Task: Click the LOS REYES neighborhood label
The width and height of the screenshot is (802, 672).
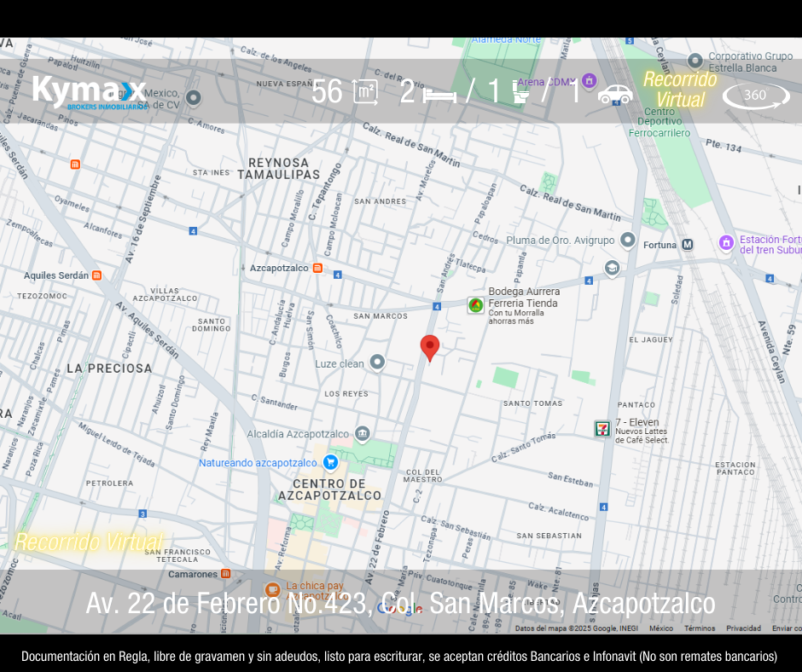Action: (346, 394)
